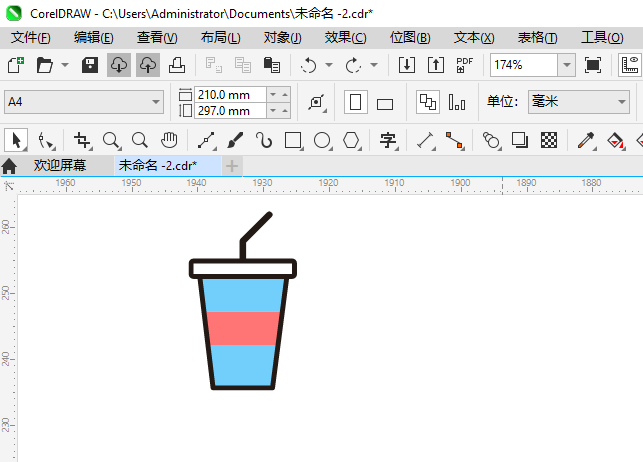Image resolution: width=643 pixels, height=462 pixels.
Task: Click the Export icon
Action: tap(436, 65)
